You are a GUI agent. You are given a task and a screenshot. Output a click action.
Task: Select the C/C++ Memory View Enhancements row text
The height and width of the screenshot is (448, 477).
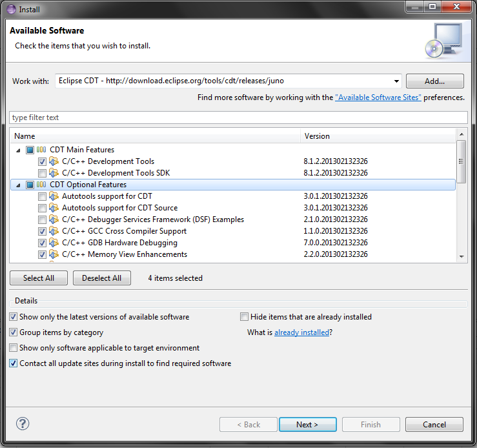click(x=125, y=254)
